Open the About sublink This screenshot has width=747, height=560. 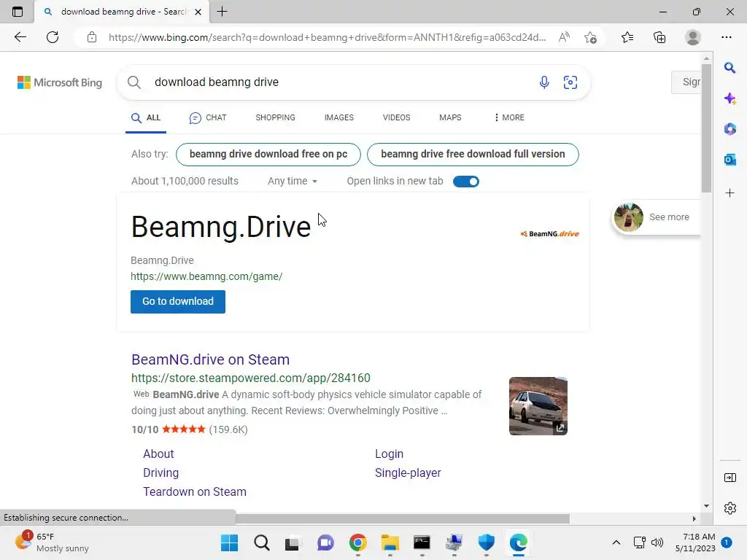click(x=158, y=454)
